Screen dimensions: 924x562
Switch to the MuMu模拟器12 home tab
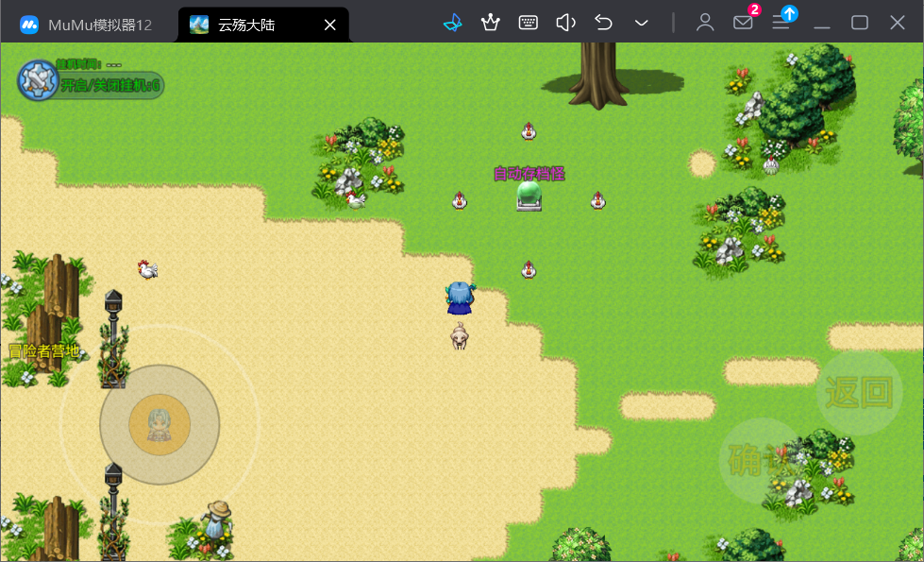(88, 25)
